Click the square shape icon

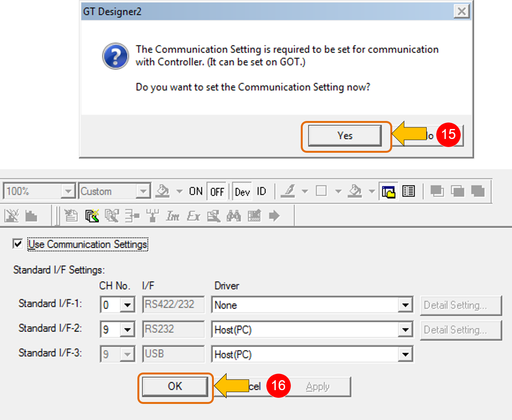click(x=321, y=191)
